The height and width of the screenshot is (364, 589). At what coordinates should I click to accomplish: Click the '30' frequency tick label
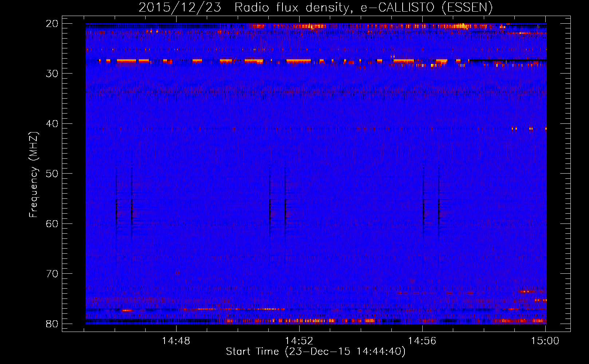(x=52, y=74)
